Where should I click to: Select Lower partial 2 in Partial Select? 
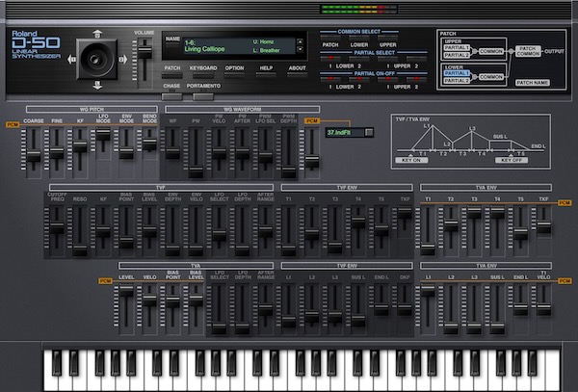coord(359,59)
